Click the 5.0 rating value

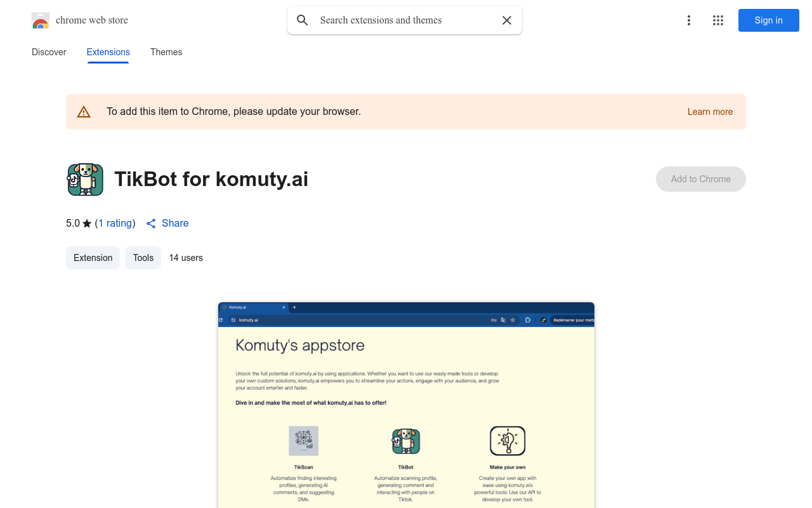pos(73,224)
